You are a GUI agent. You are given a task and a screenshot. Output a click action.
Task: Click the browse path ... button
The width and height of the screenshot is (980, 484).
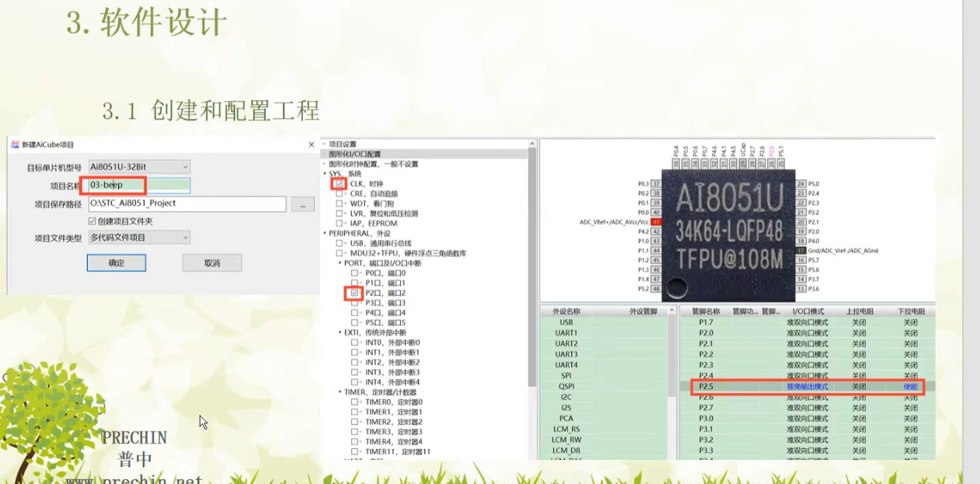click(x=302, y=204)
